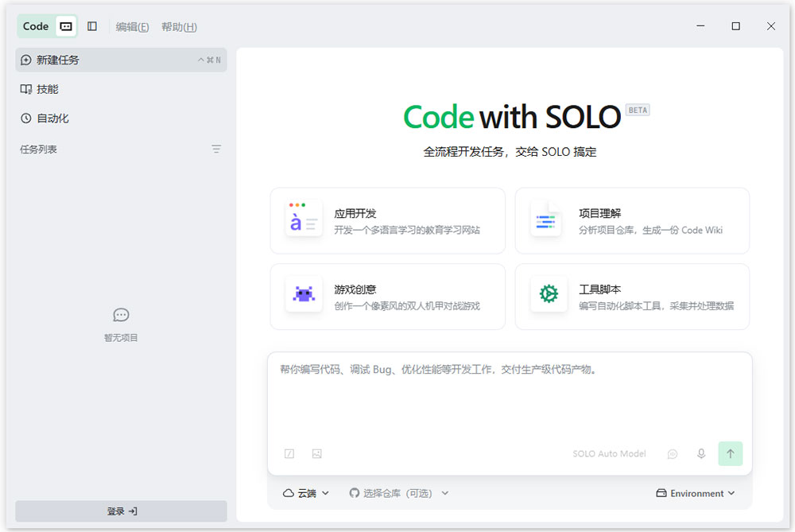Click the chat bubble icon beside model selector
795x532 pixels.
673,454
